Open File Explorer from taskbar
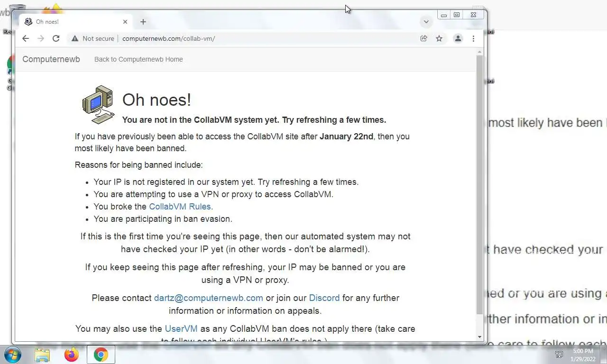This screenshot has width=607, height=364. tap(42, 355)
